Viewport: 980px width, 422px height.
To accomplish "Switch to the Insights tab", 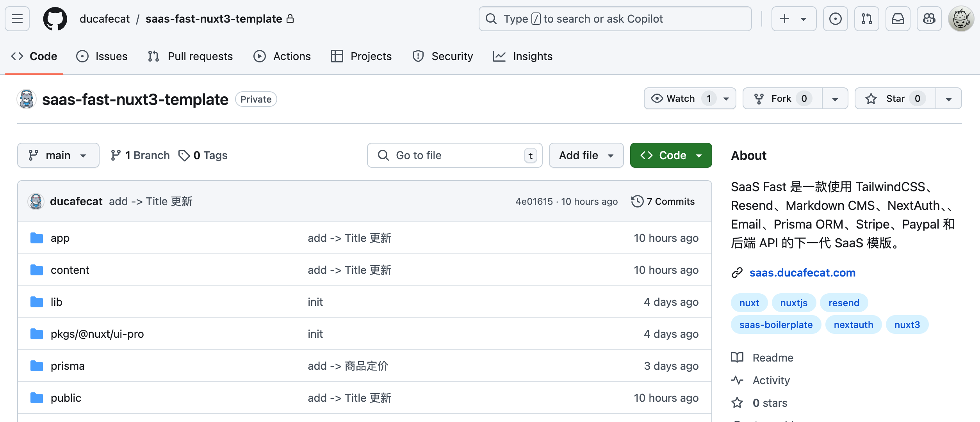I will click(x=523, y=56).
